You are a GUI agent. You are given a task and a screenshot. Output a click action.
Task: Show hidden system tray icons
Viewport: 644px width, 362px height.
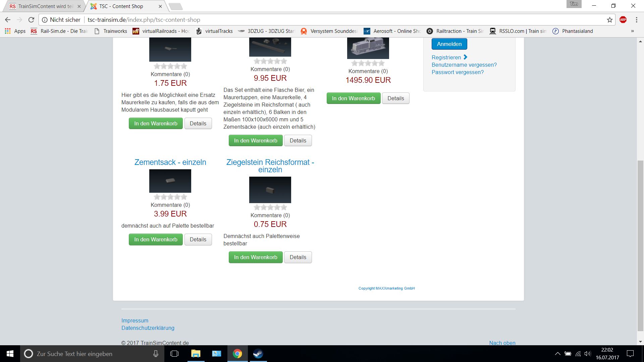click(557, 354)
